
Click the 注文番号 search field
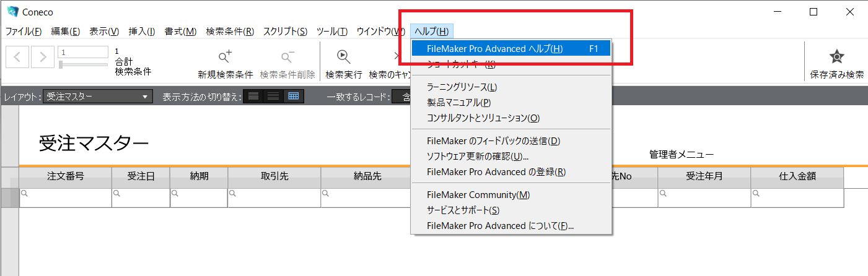(66, 198)
